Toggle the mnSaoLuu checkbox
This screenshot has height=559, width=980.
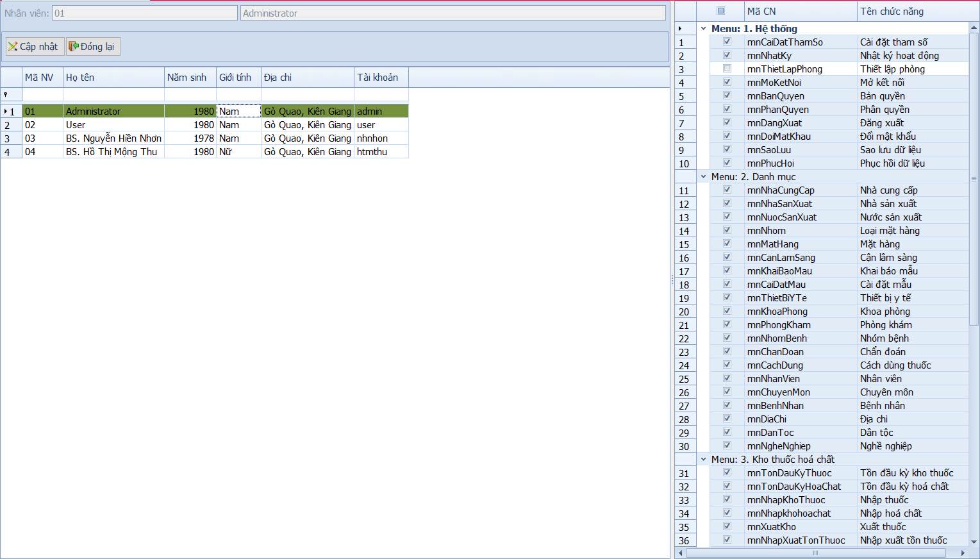click(727, 149)
